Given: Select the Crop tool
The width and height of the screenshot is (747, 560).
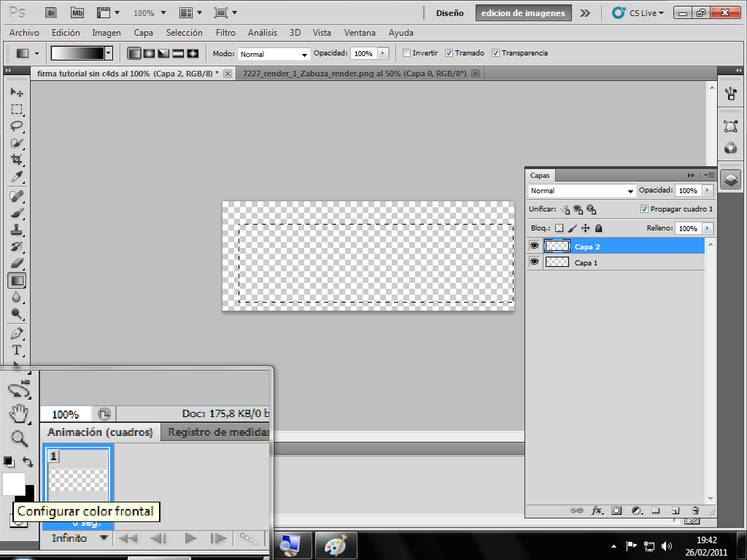Looking at the screenshot, I should pos(17,159).
